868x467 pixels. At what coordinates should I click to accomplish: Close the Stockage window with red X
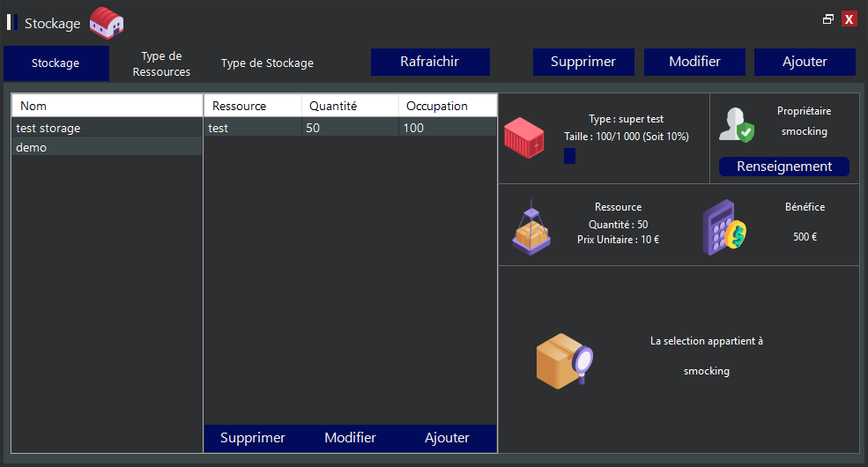pyautogui.click(x=849, y=19)
